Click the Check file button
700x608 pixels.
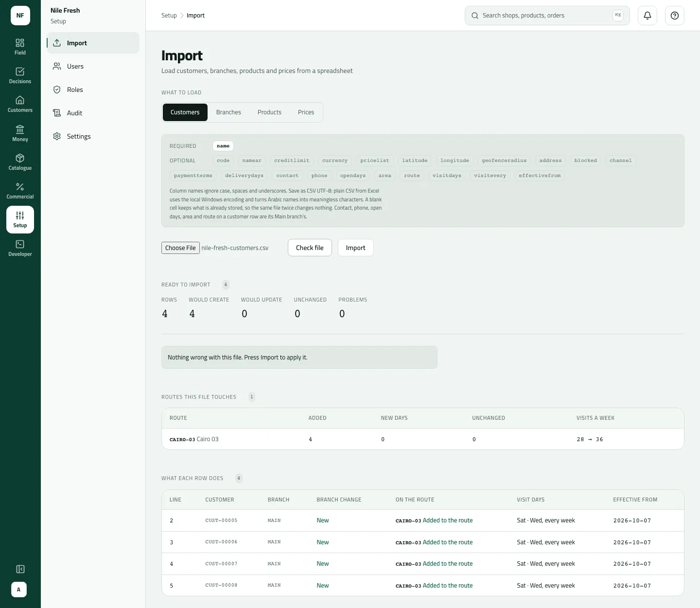[310, 248]
